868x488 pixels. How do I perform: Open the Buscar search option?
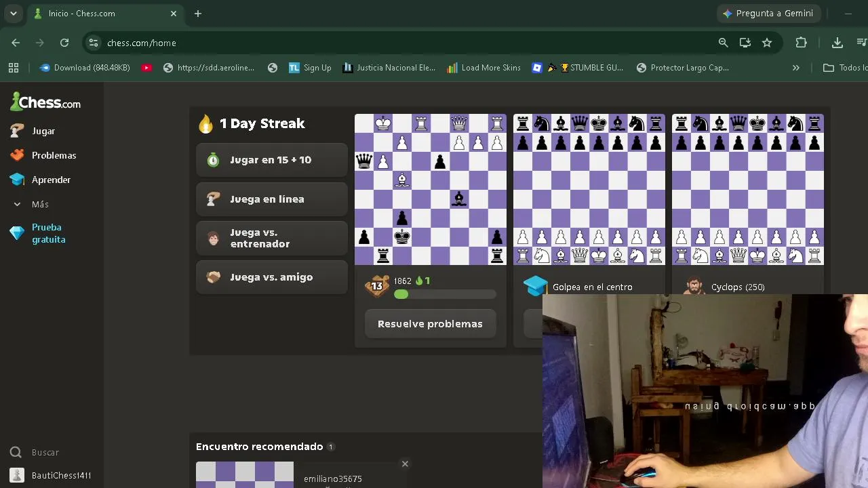(45, 452)
